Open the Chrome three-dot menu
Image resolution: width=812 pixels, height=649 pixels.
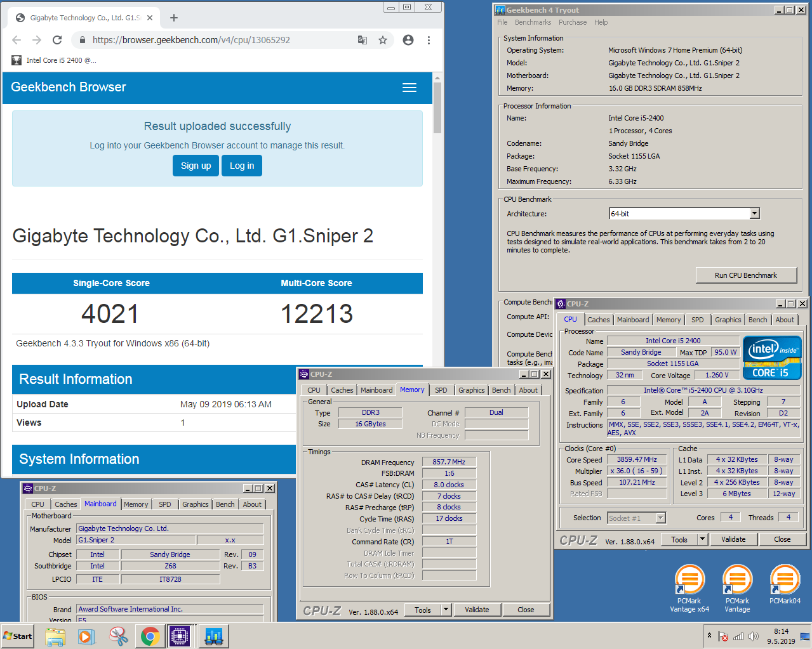(429, 40)
